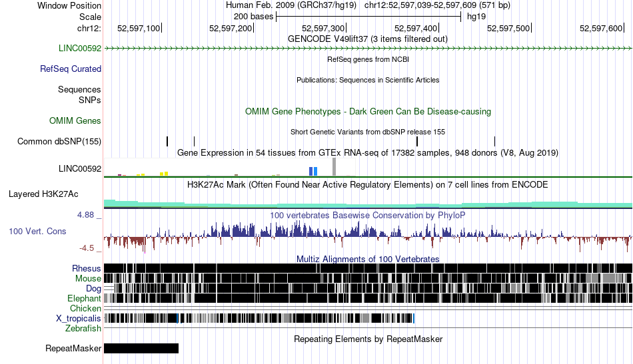Click the LINC00592 green intron arrow line
633x364 pixels.
click(368, 49)
